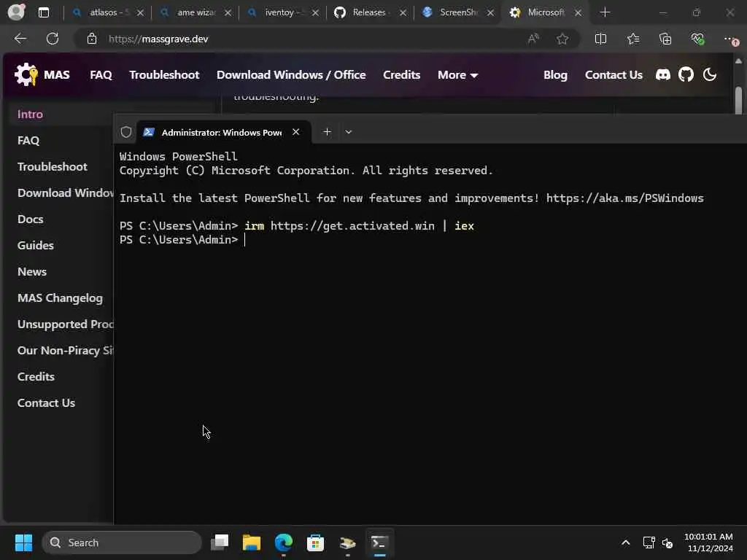
Task: Go back with the browser back arrow
Action: point(20,39)
